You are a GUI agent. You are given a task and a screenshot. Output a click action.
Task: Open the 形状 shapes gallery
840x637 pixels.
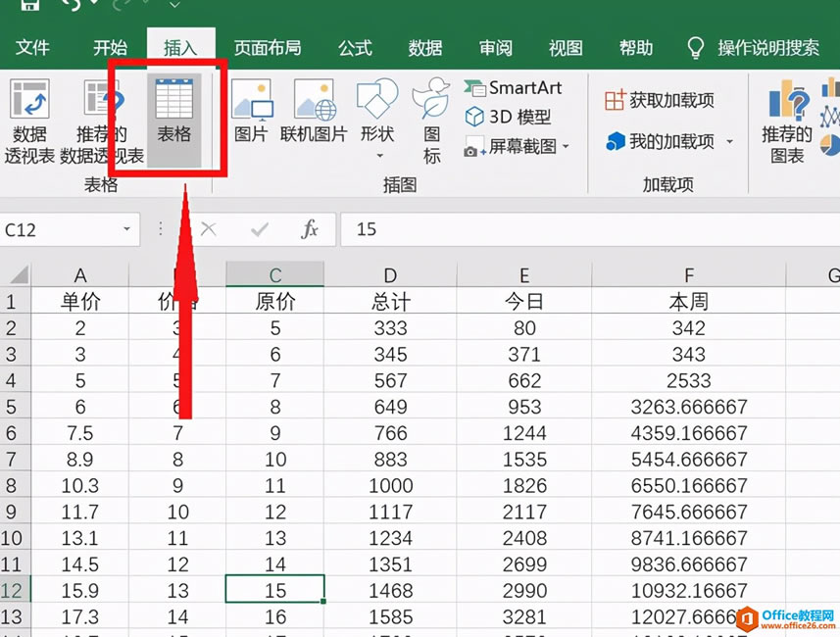pyautogui.click(x=377, y=112)
